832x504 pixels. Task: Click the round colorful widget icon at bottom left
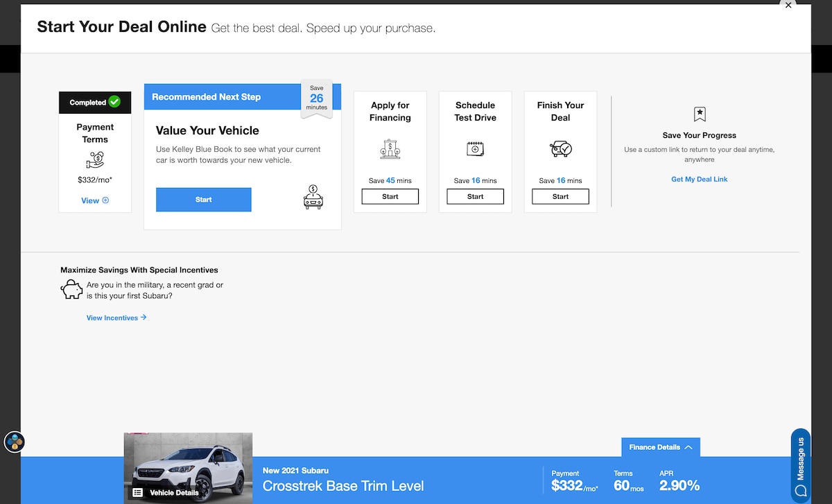pyautogui.click(x=15, y=442)
